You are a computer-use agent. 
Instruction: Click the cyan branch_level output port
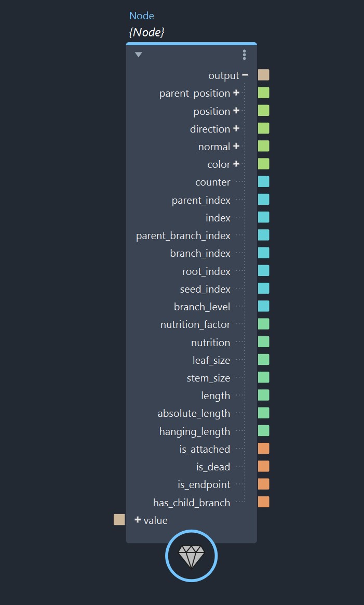coord(264,306)
